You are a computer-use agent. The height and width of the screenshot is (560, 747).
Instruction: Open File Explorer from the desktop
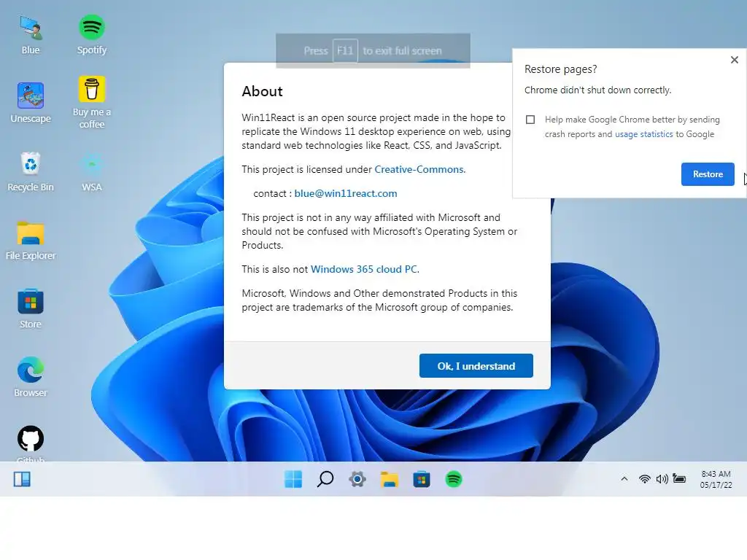(31, 241)
